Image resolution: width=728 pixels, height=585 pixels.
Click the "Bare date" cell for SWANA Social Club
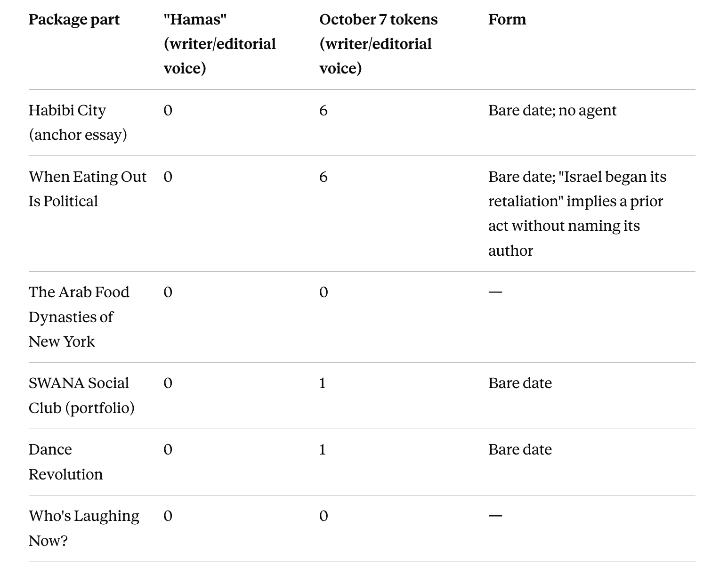pos(520,383)
